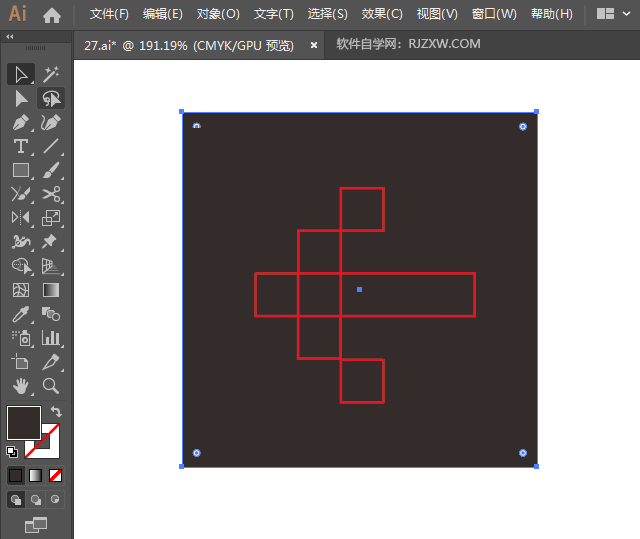
Task: Select the Rectangle tool
Action: click(x=21, y=170)
